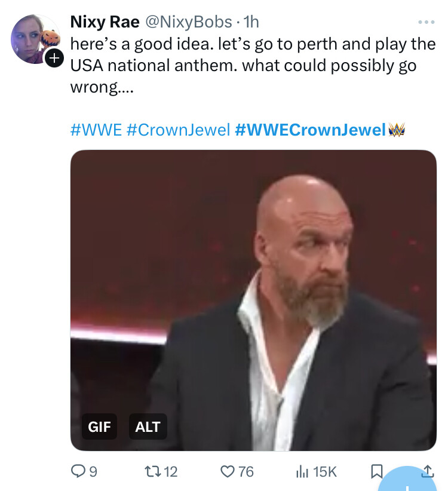Click the reply speech bubble icon

[x=78, y=471]
